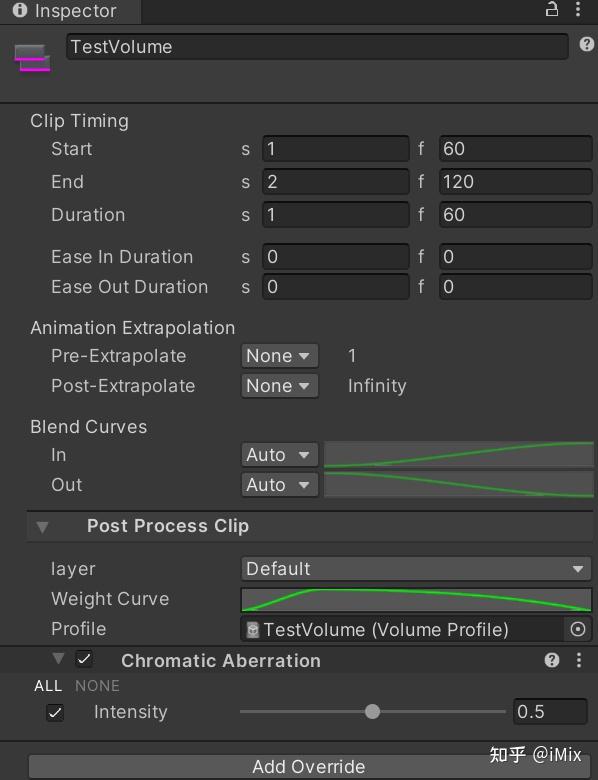Click the Intensity slider handle
Image resolution: width=598 pixels, height=780 pixels.
coord(372,712)
